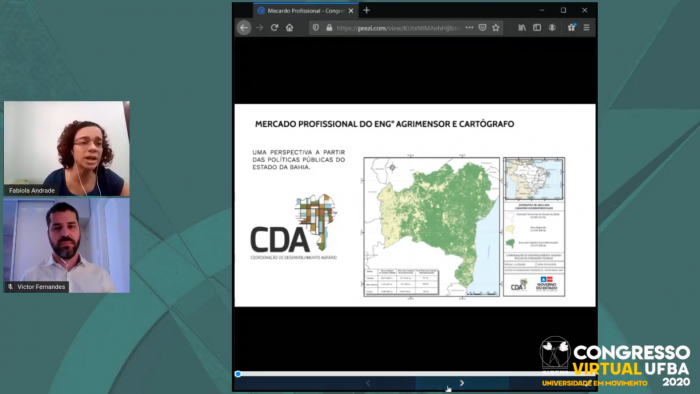The height and width of the screenshot is (394, 700).
Task: Select the Mercado Profissional browser tab
Action: (306, 11)
